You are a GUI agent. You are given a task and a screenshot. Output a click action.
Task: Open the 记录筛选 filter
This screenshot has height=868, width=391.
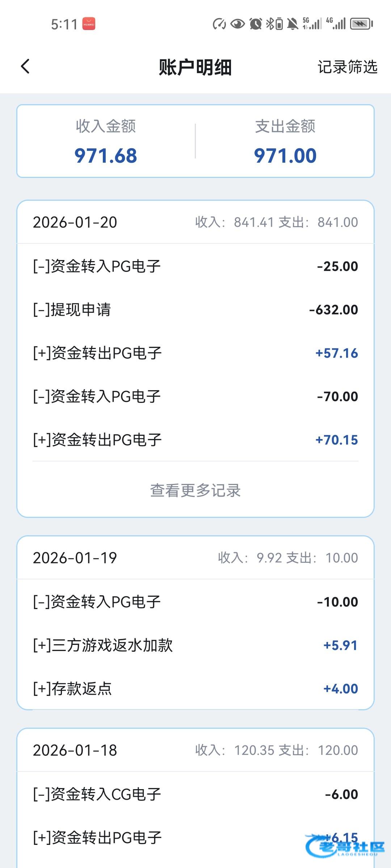(347, 67)
